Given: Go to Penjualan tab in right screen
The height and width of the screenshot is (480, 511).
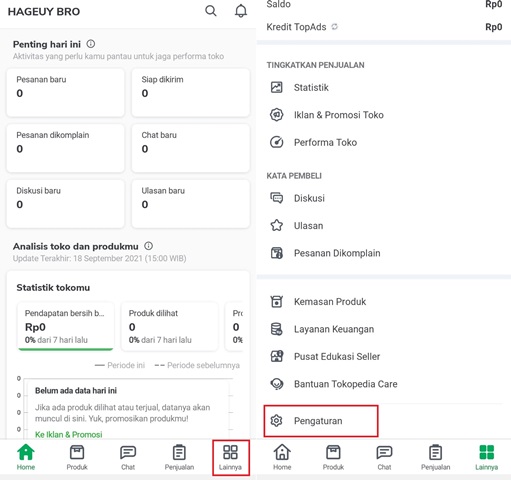Looking at the screenshot, I should coord(435,457).
